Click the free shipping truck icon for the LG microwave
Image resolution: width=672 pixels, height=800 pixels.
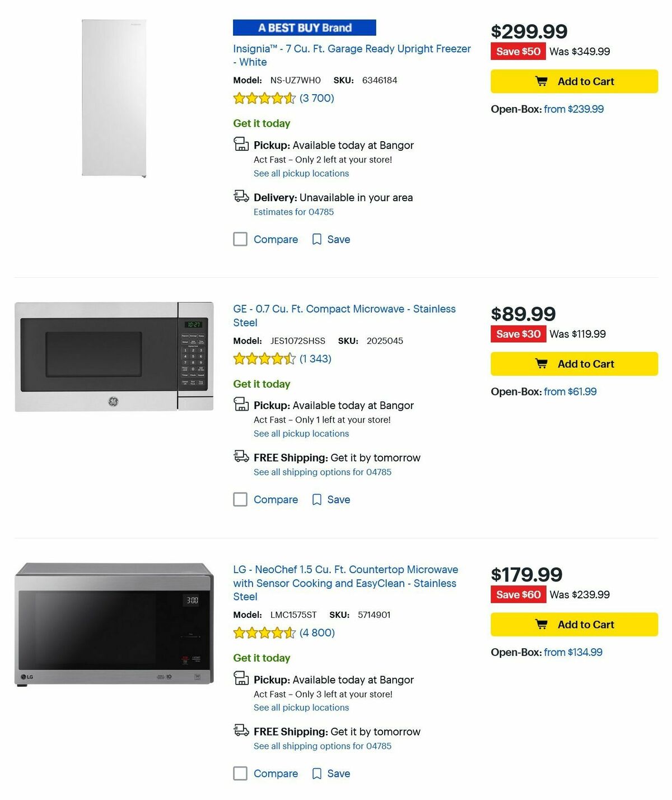click(241, 731)
